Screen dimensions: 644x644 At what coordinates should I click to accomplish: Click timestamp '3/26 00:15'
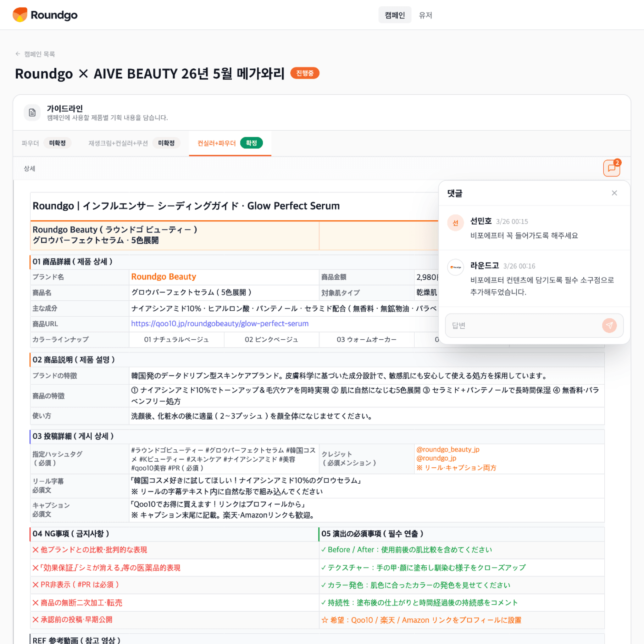512,221
